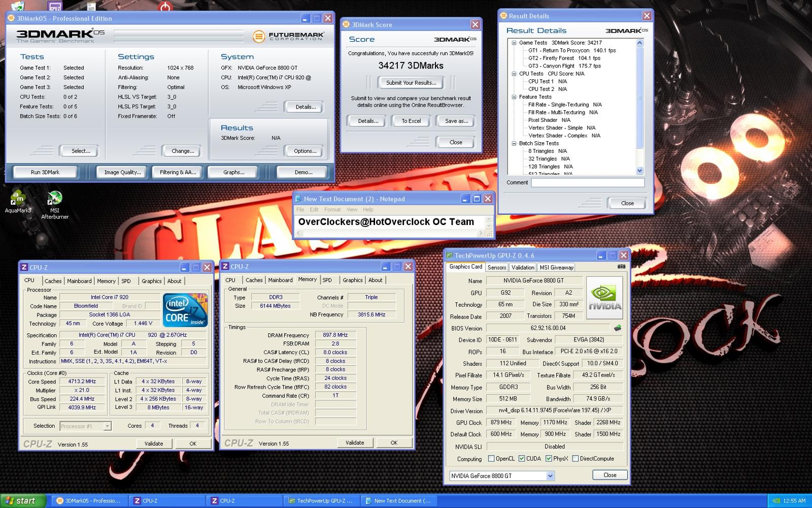Image resolution: width=812 pixels, height=508 pixels.
Task: Click the To Excel button
Action: tap(411, 121)
